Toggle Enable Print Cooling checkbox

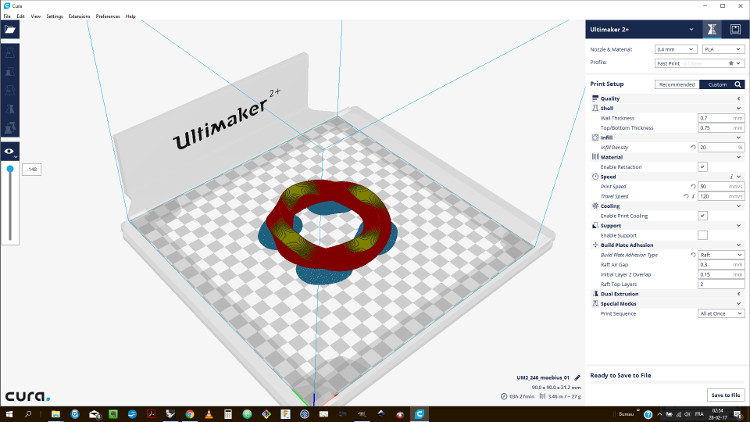coord(702,216)
